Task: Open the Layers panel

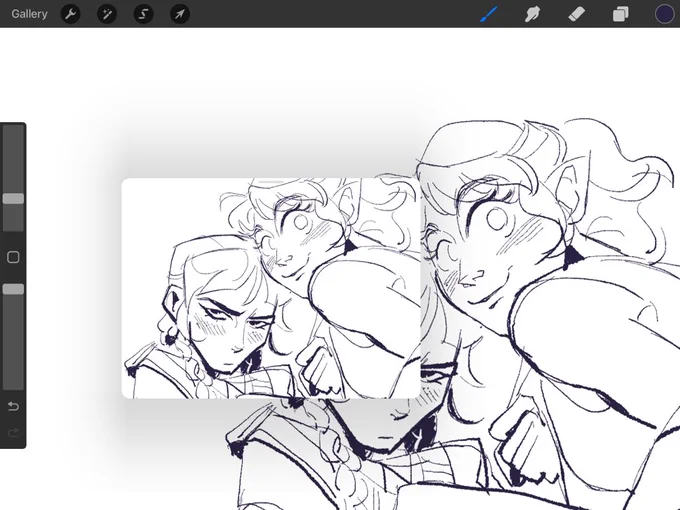Action: click(x=621, y=14)
